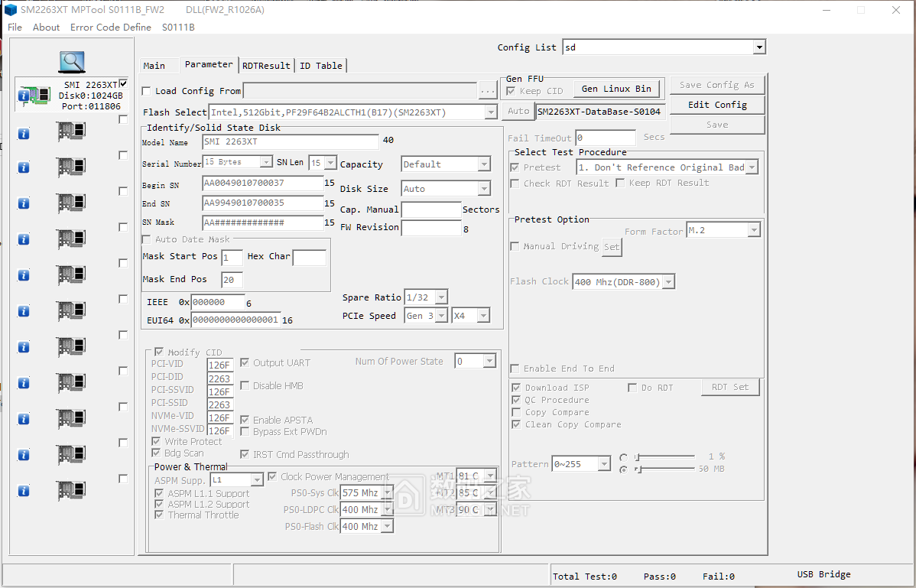Click the Gen Linux Bin button
This screenshot has height=588, width=916.
[616, 89]
